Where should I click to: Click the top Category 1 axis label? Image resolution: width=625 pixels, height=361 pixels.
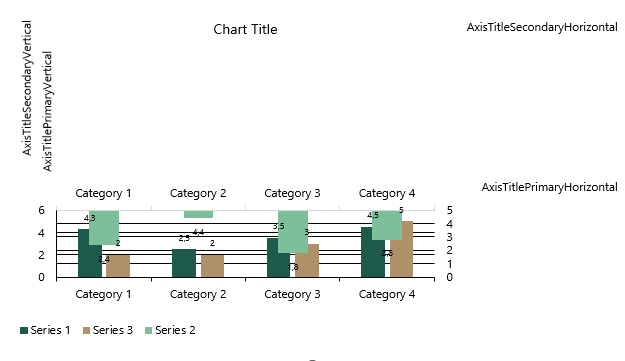[x=103, y=193]
